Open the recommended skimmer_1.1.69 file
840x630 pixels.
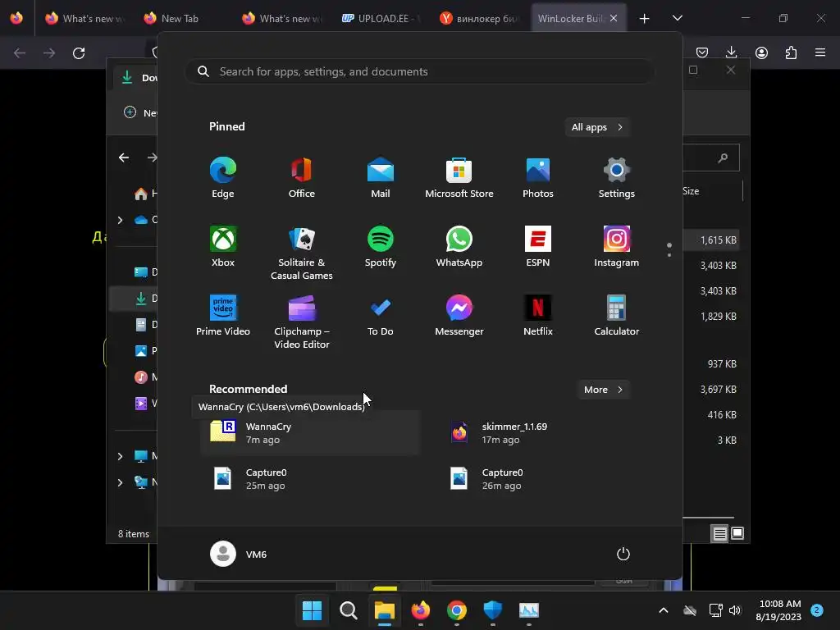click(546, 433)
